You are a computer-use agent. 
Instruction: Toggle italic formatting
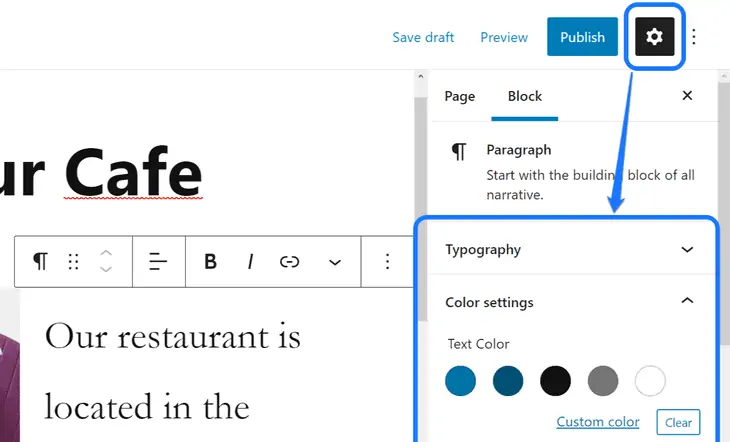(250, 262)
